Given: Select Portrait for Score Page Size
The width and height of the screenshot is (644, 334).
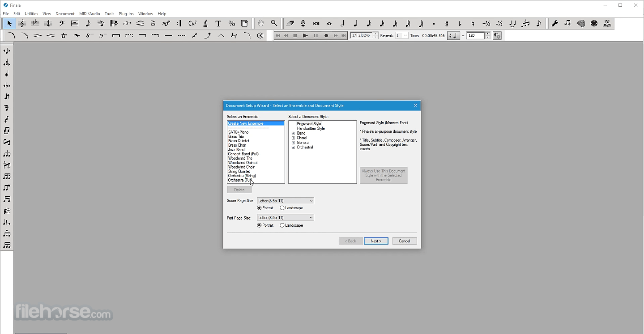Looking at the screenshot, I should click(x=265, y=208).
